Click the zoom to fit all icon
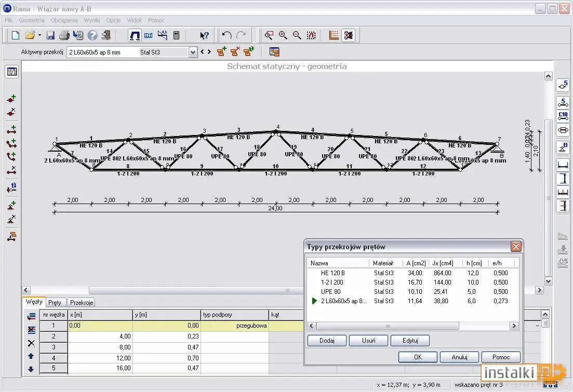Image resolution: width=573 pixels, height=392 pixels. (311, 35)
